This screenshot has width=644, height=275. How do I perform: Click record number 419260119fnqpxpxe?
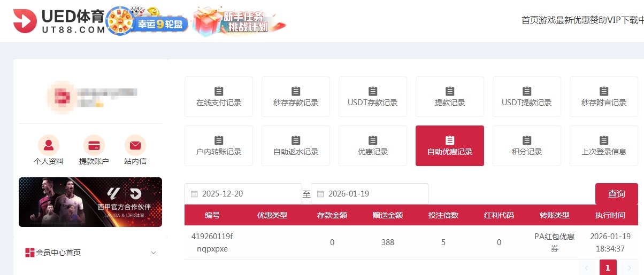[212, 242]
